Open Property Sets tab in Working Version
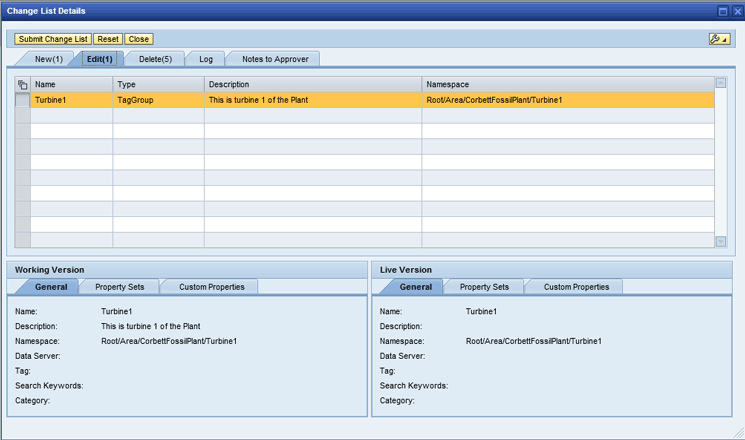This screenshot has height=440, width=745. point(119,287)
